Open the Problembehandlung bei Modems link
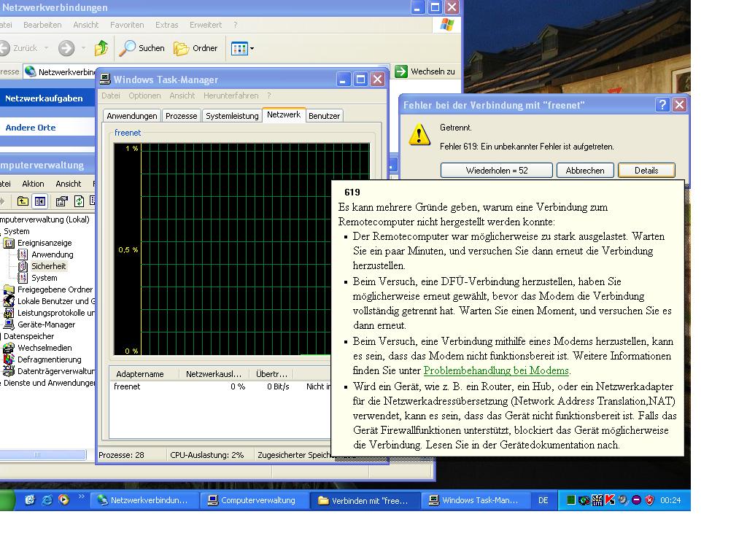Screen dimensions: 747x560 pyautogui.click(x=495, y=370)
